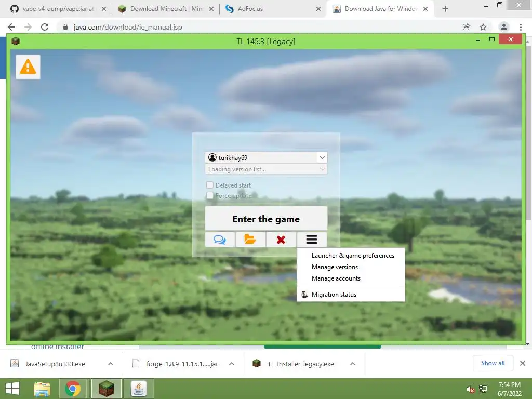Click the taskbar clock 7:54 PM
Screen dimensions: 532x399
pyautogui.click(x=509, y=385)
